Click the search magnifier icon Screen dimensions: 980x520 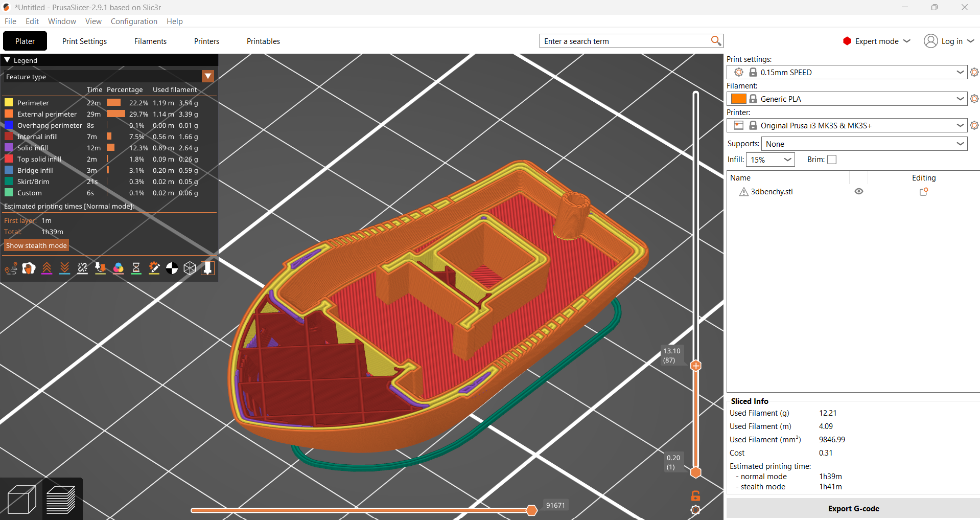point(716,41)
